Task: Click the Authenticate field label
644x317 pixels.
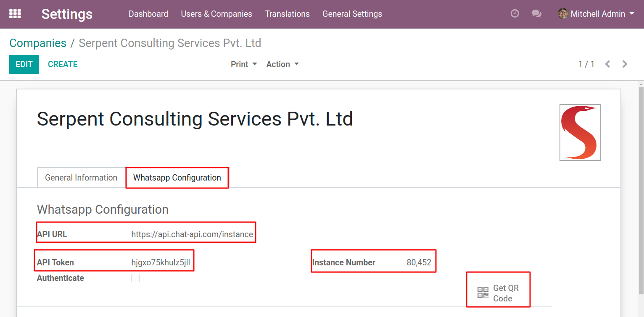Action: tap(61, 278)
